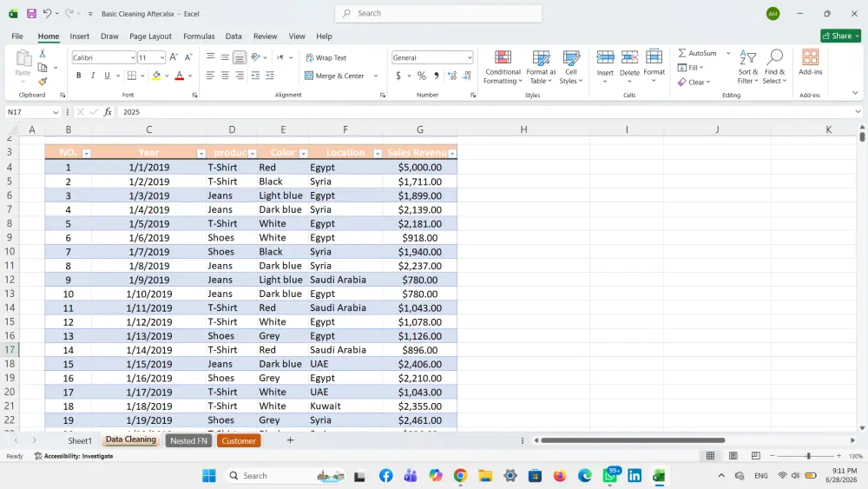Click the Save icon in title bar
This screenshot has width=868, height=489.
(31, 13)
